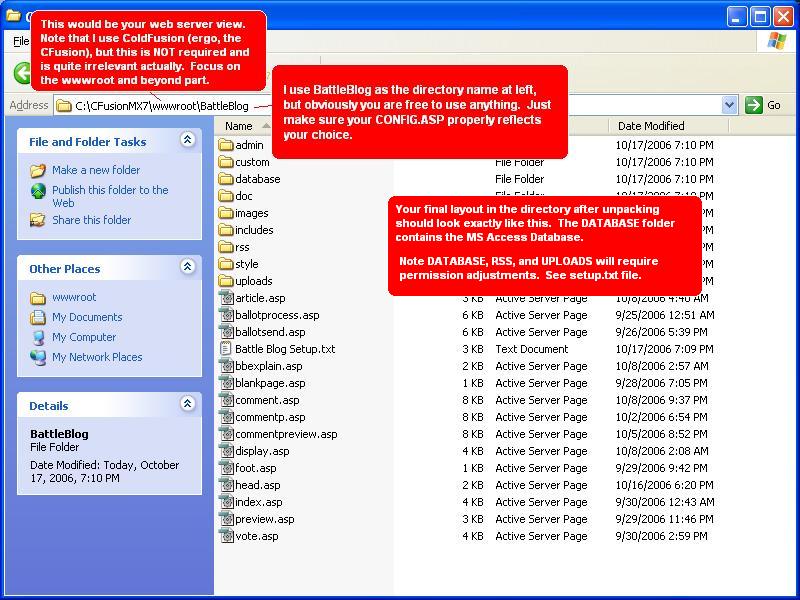
Task: Click the Go button arrow icon
Action: pyautogui.click(x=754, y=105)
